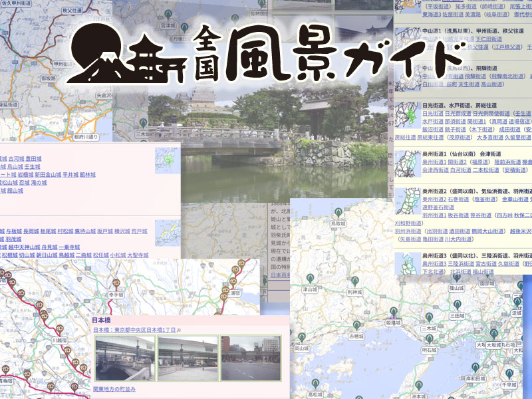Image resolution: width=532 pixels, height=399 pixels.
Task: Open the 日本橋 address link
Action: coord(135,329)
